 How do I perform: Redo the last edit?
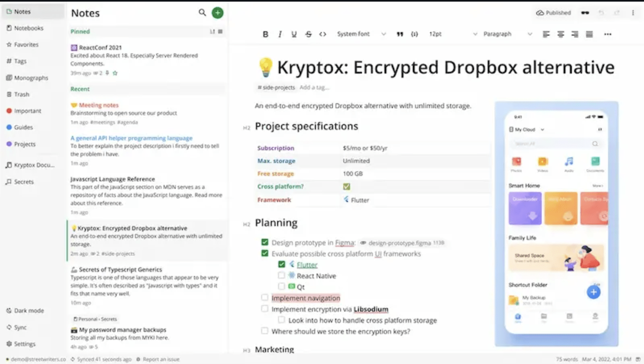coord(617,13)
